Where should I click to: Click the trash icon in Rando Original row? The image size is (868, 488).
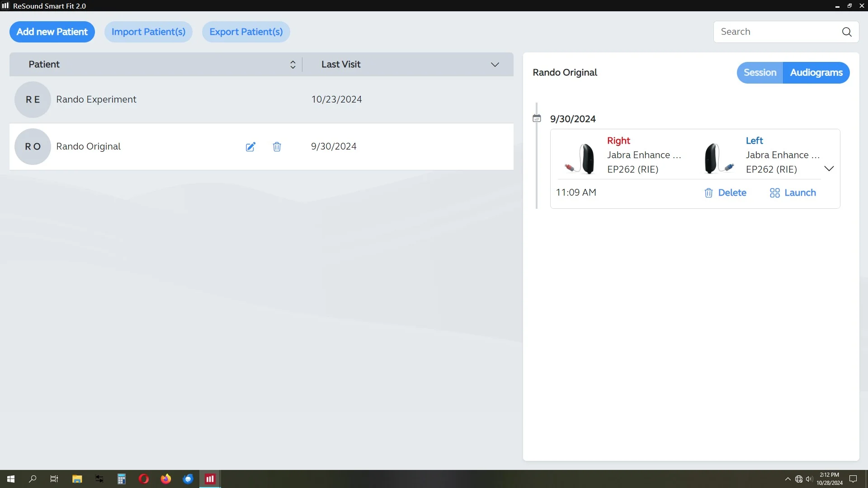[x=277, y=147]
